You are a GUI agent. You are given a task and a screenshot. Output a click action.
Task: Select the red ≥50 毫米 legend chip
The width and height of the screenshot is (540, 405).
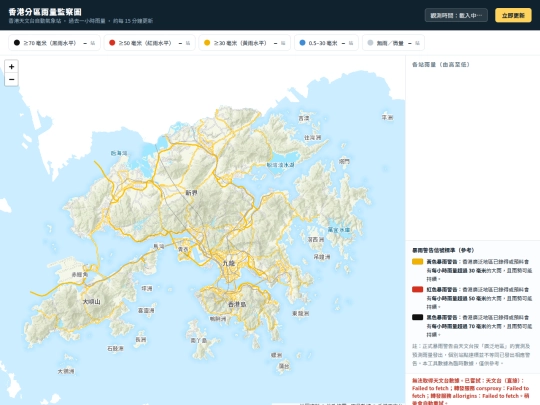[x=149, y=43]
